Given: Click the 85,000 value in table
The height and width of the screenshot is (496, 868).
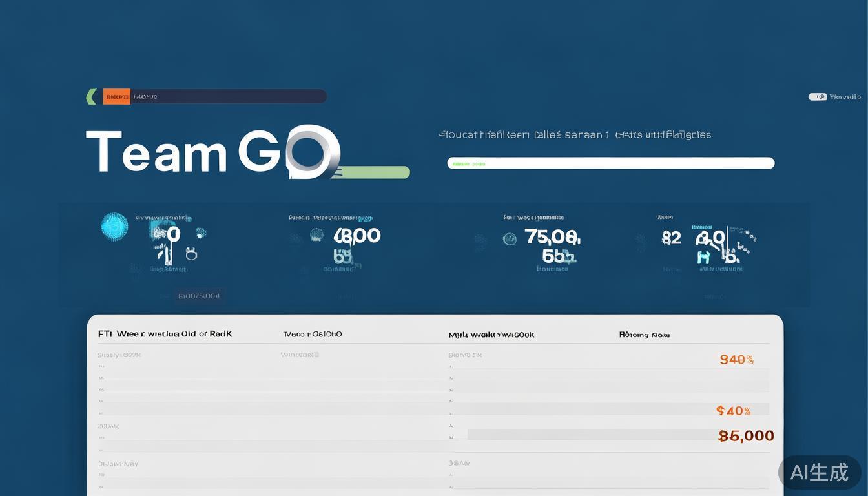Looking at the screenshot, I should tap(746, 436).
